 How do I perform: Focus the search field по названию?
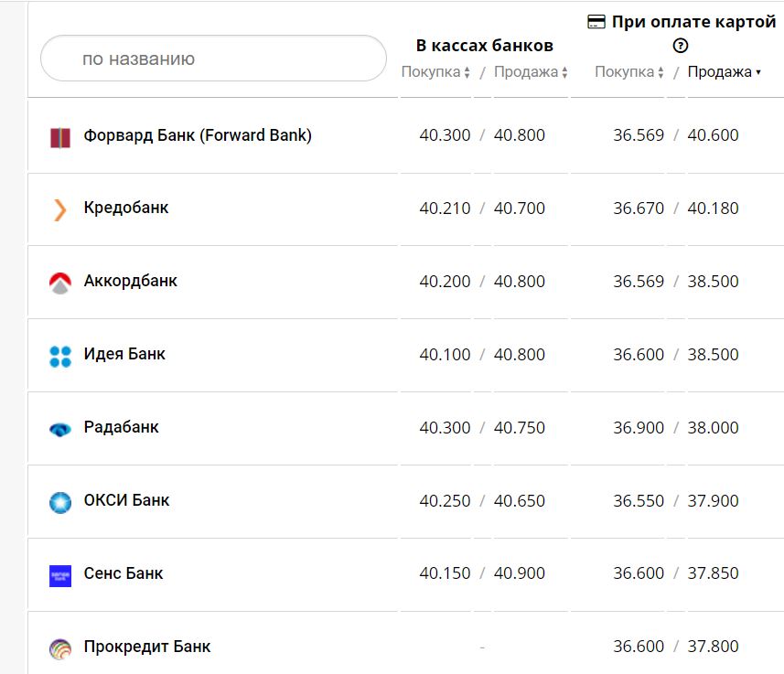pos(213,59)
